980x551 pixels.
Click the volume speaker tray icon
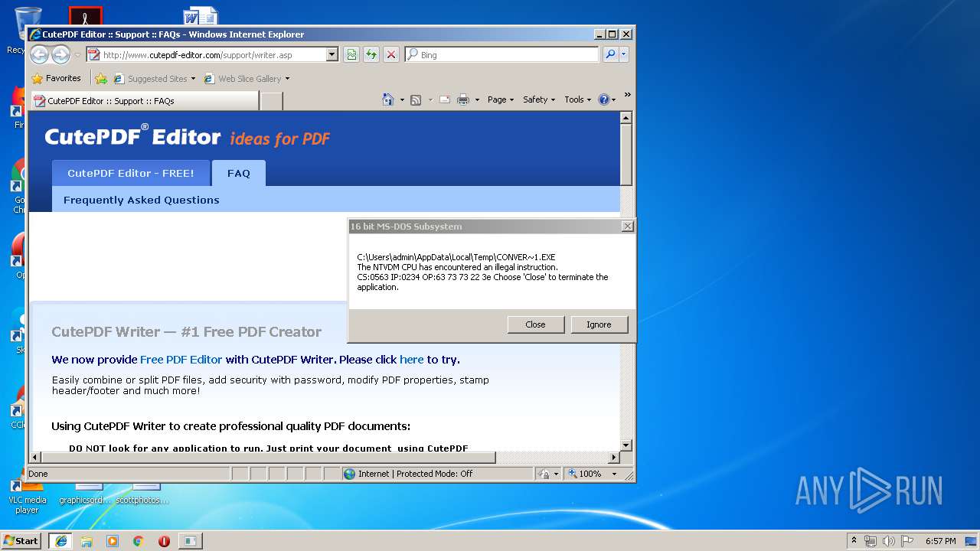tap(889, 541)
